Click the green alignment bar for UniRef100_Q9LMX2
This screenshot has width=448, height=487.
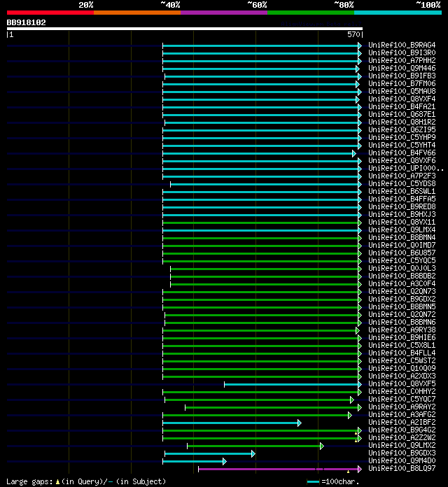click(x=255, y=446)
